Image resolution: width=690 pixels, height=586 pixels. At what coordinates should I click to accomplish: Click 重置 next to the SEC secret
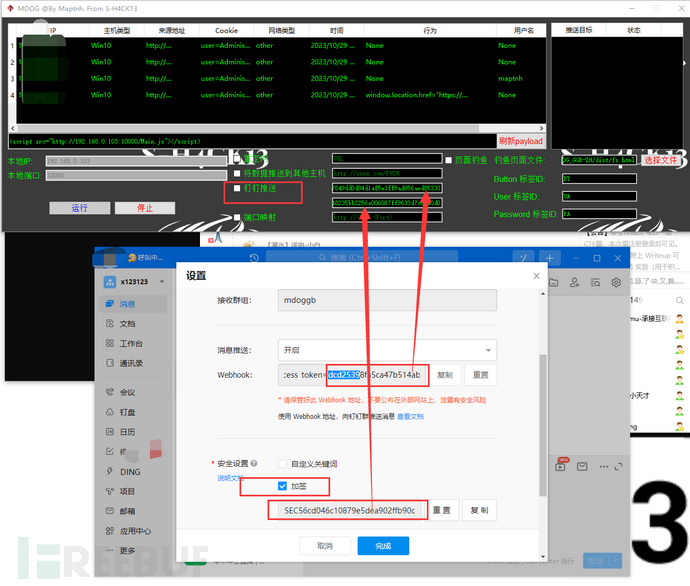point(441,510)
